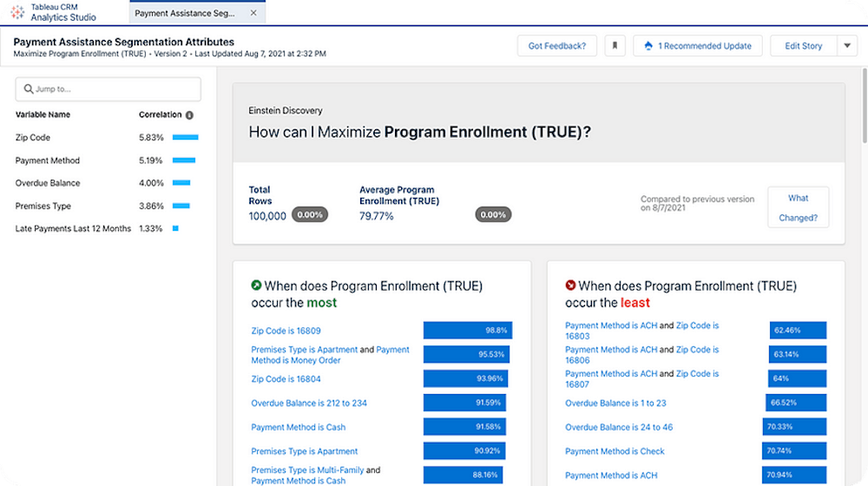Screen dimensions: 868x486
Task: Select the Overdue Balance variable
Action: pyautogui.click(x=48, y=183)
